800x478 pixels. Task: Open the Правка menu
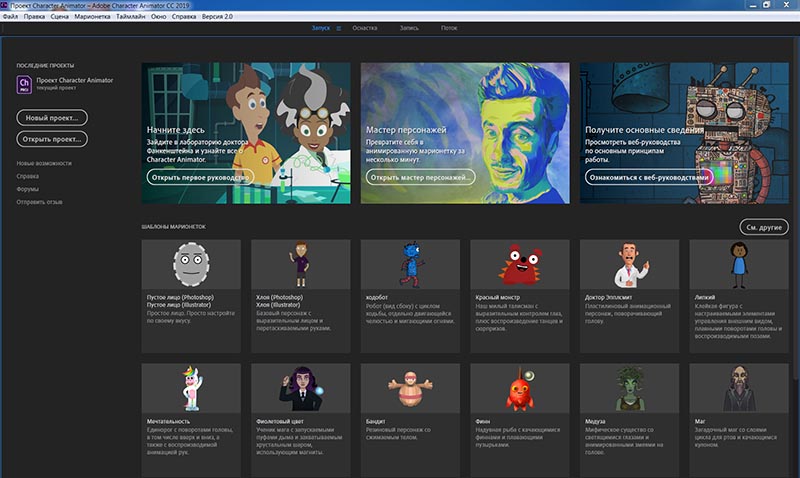34,16
